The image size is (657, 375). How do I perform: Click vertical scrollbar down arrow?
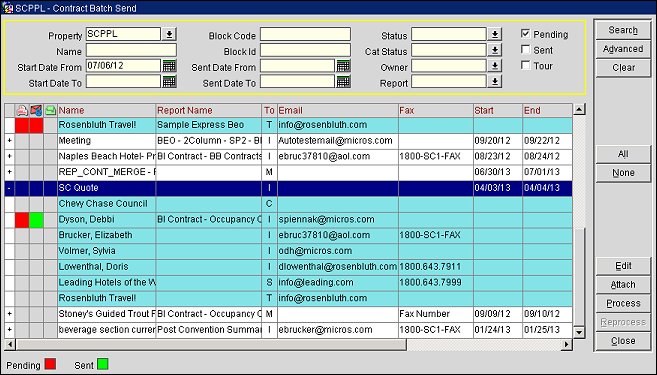tap(579, 333)
